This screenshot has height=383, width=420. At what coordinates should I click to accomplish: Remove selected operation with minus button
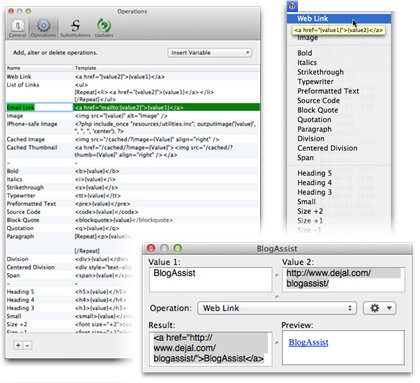[x=27, y=345]
